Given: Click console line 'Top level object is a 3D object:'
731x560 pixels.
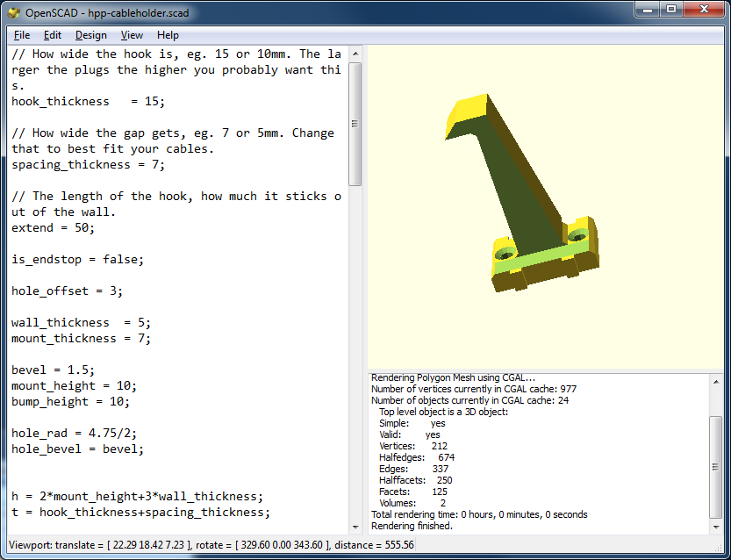Looking at the screenshot, I should [443, 412].
